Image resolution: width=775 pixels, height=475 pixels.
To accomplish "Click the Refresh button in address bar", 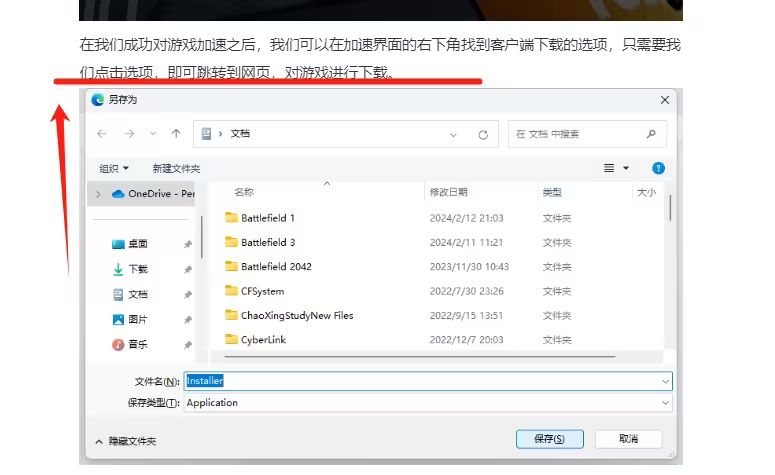I will [483, 134].
